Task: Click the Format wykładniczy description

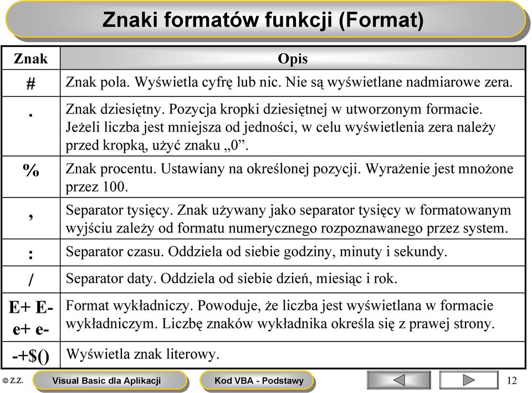Action: (x=293, y=317)
